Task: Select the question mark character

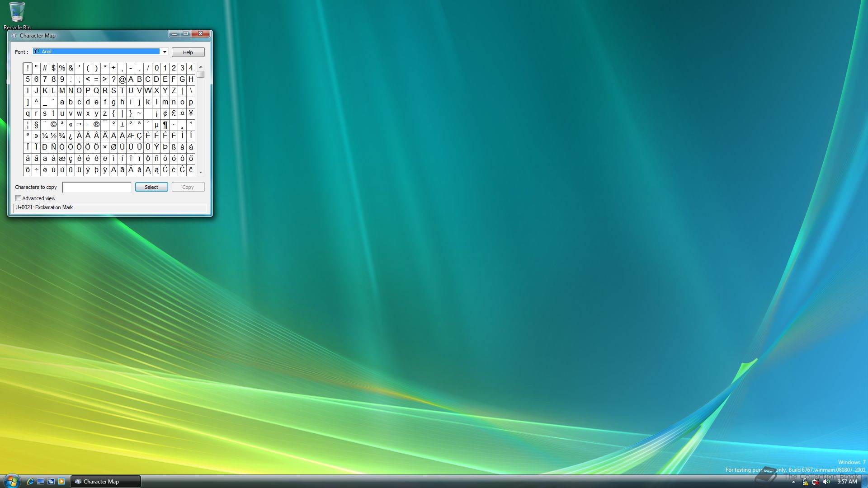Action: tap(113, 80)
